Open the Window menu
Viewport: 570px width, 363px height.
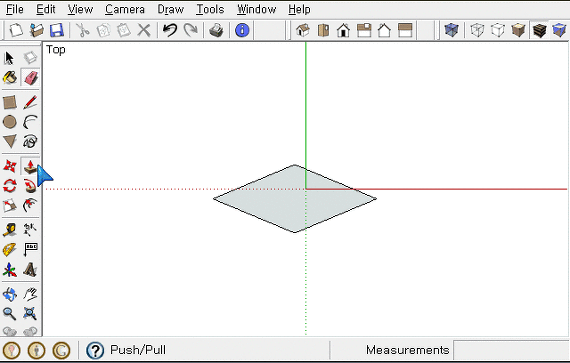[x=257, y=9]
